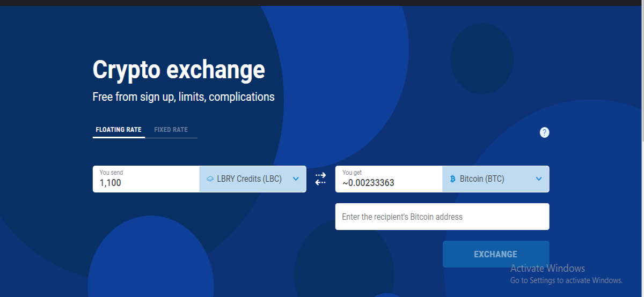Click the 'You send' label
This screenshot has width=644, height=297.
(x=111, y=173)
